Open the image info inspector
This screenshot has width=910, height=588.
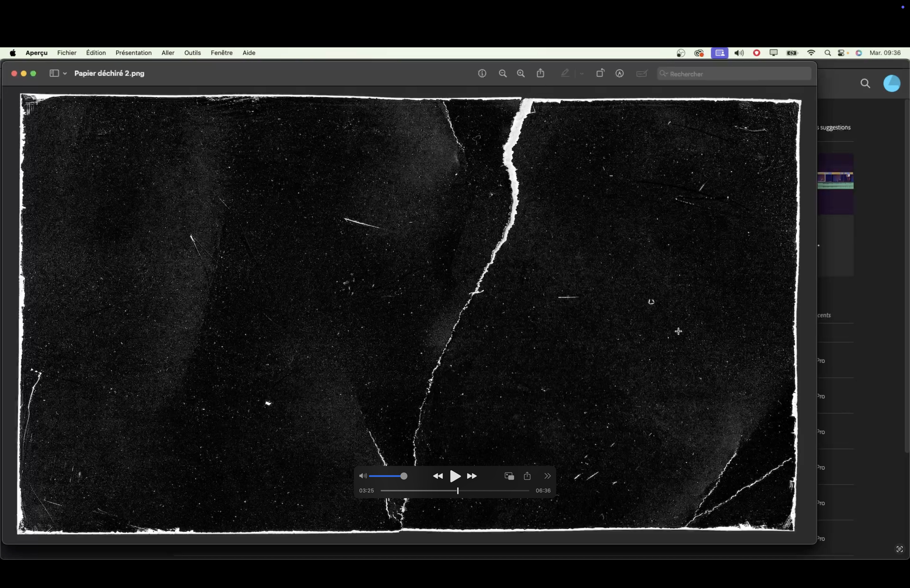482,74
